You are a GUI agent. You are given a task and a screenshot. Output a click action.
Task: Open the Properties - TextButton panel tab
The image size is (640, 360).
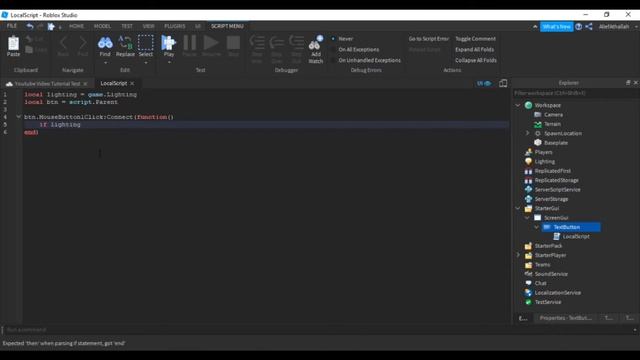coord(566,318)
